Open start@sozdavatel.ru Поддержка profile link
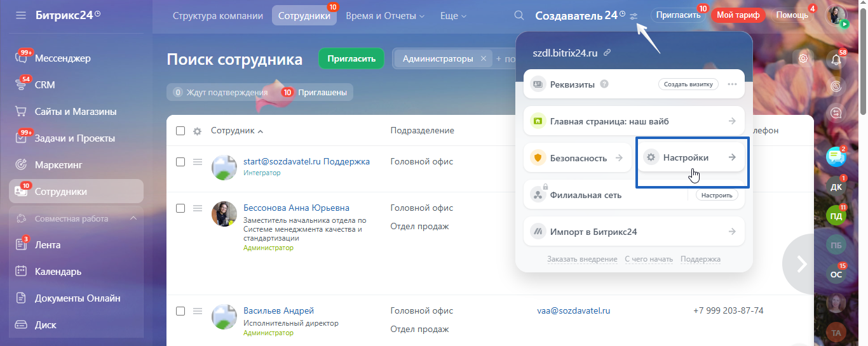 pyautogui.click(x=306, y=161)
